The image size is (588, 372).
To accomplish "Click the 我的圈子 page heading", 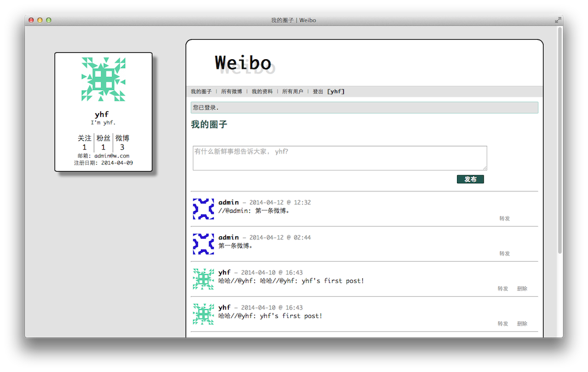I will [x=209, y=124].
